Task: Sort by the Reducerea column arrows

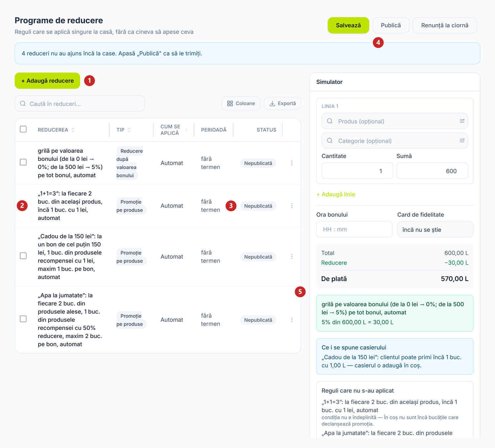Action: click(x=73, y=130)
